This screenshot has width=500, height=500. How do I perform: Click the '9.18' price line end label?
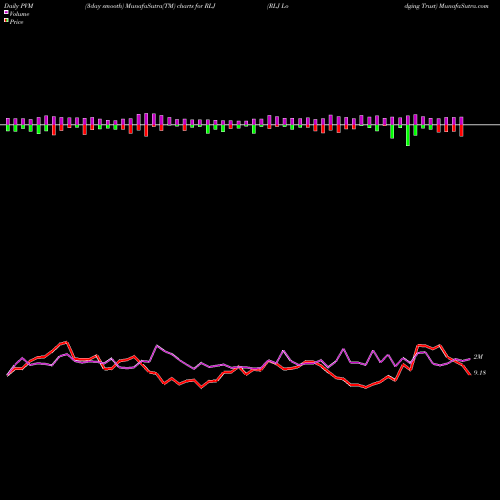480,373
